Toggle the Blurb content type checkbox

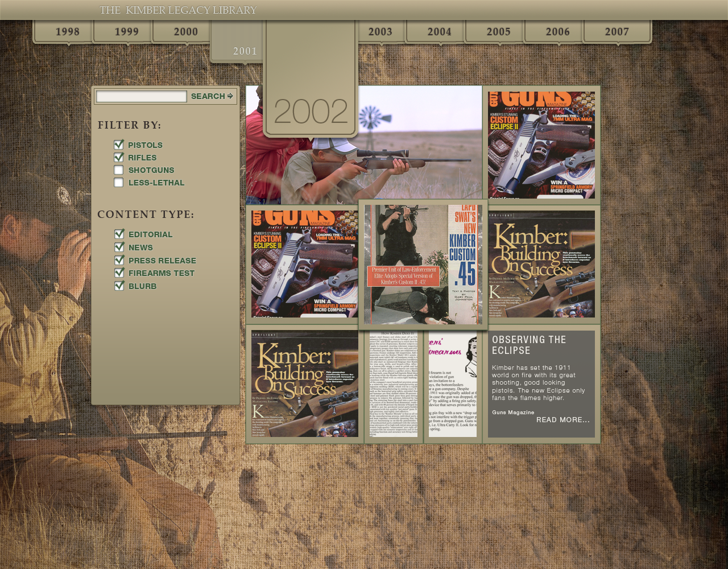[119, 286]
